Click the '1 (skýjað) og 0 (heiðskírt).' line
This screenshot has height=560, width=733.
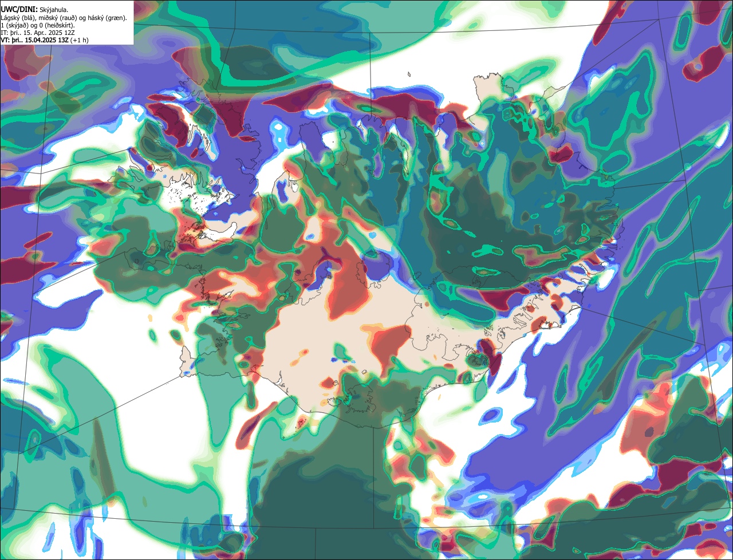tap(37, 25)
